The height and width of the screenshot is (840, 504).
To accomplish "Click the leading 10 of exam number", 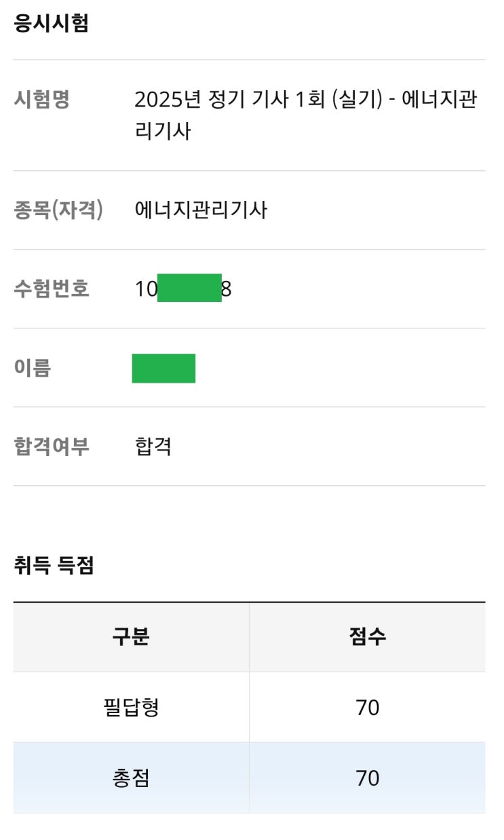I will coord(145,289).
